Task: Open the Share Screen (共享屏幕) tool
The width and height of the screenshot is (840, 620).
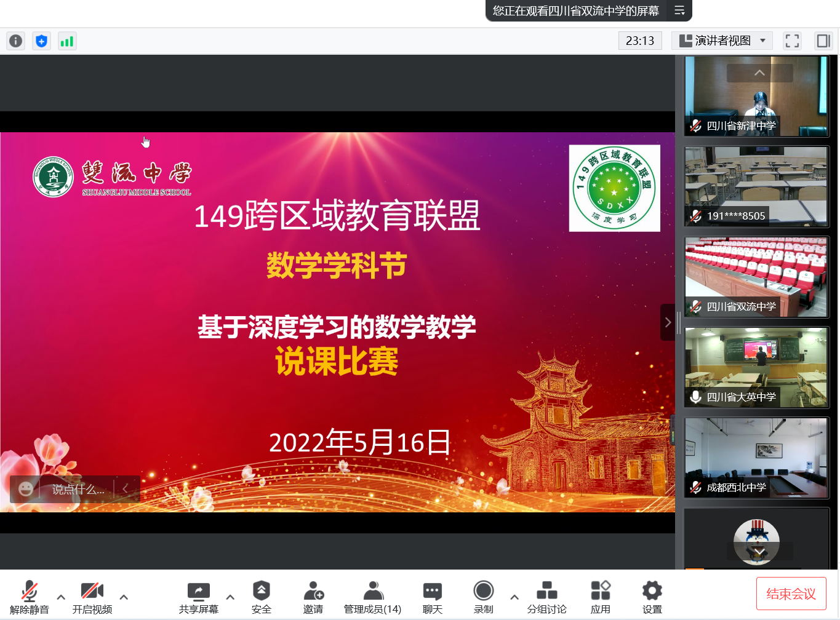Action: (x=198, y=597)
